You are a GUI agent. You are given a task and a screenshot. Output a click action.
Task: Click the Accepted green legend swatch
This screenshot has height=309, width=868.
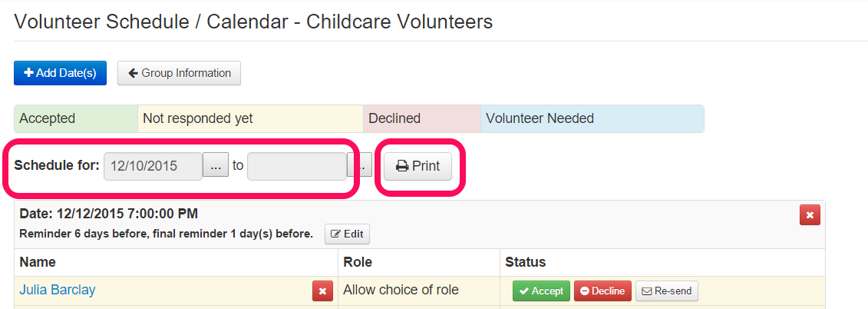(76, 118)
